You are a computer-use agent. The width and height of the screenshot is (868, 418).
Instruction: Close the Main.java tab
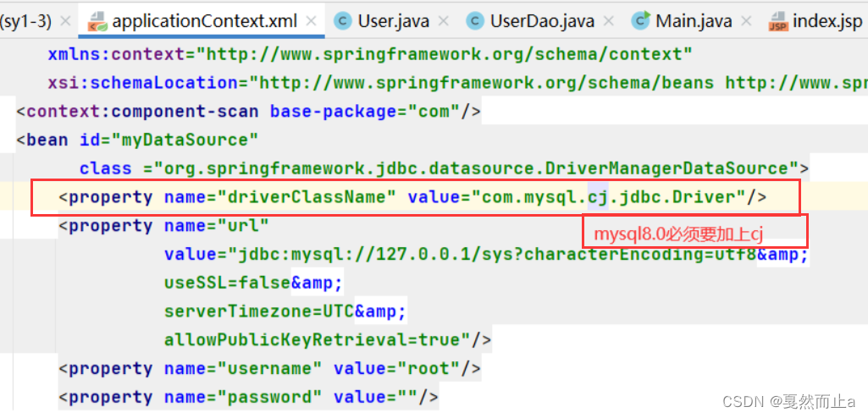point(746,21)
